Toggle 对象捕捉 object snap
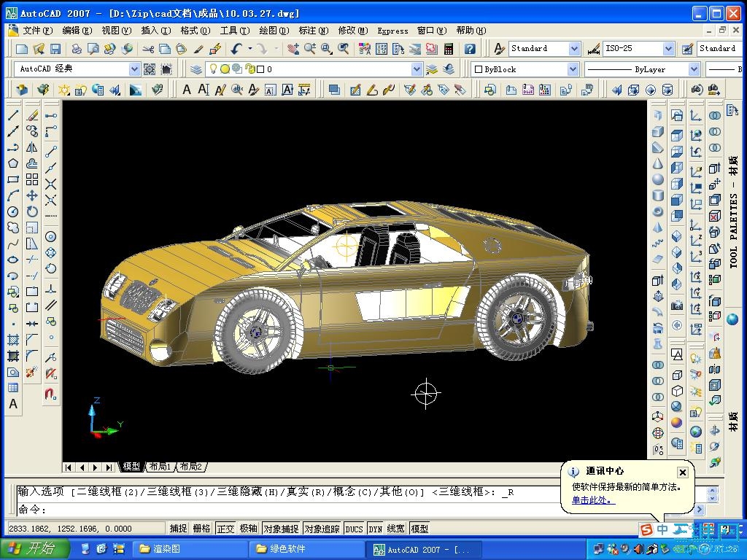This screenshot has width=747, height=560. tap(281, 528)
